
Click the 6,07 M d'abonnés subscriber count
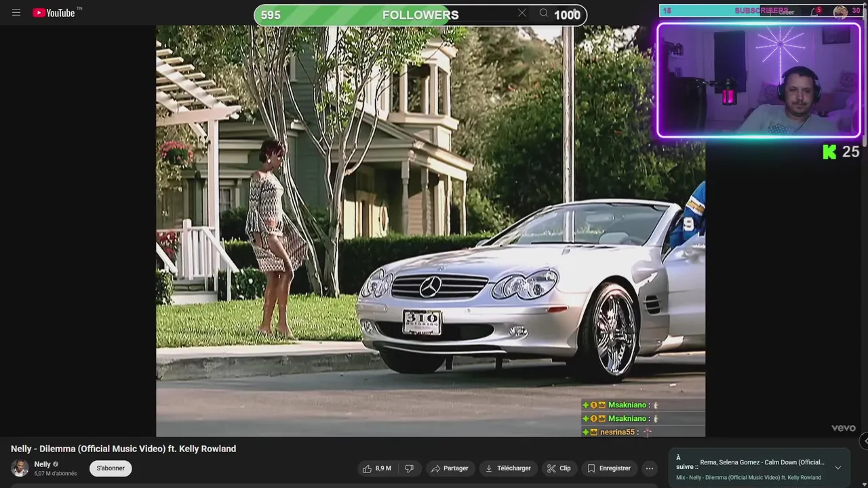[x=56, y=474]
